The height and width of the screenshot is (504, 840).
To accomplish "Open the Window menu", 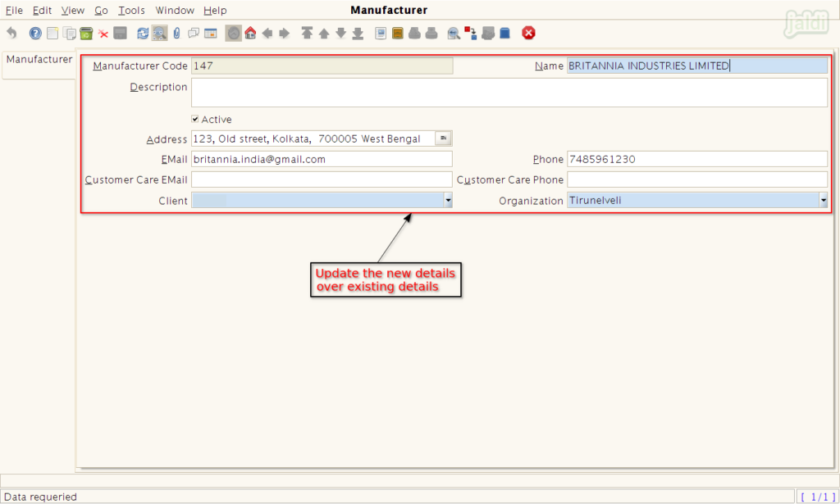I will tap(175, 10).
